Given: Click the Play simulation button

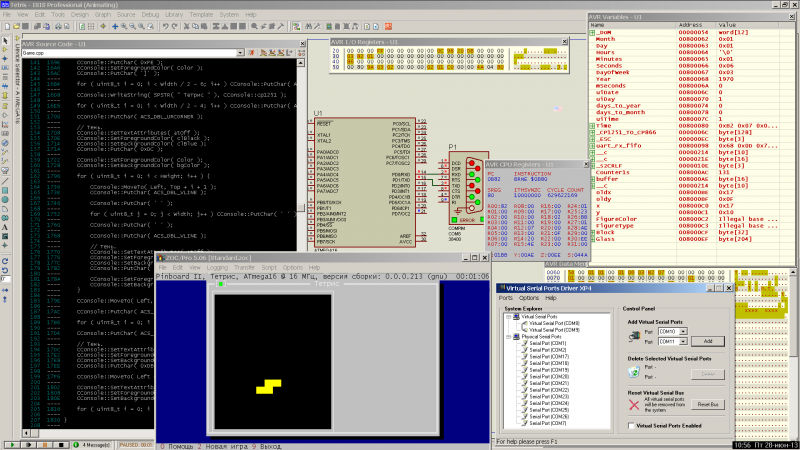Looking at the screenshot, I should (11, 443).
